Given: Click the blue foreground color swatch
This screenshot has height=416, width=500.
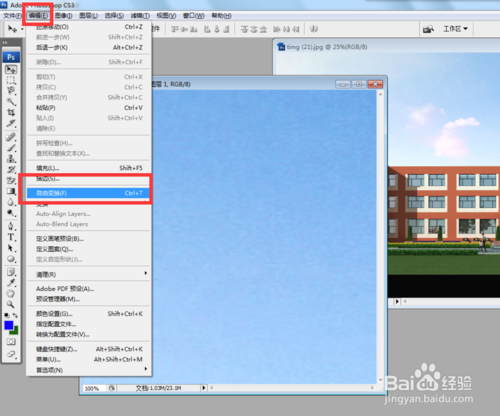Looking at the screenshot, I should coord(9,325).
